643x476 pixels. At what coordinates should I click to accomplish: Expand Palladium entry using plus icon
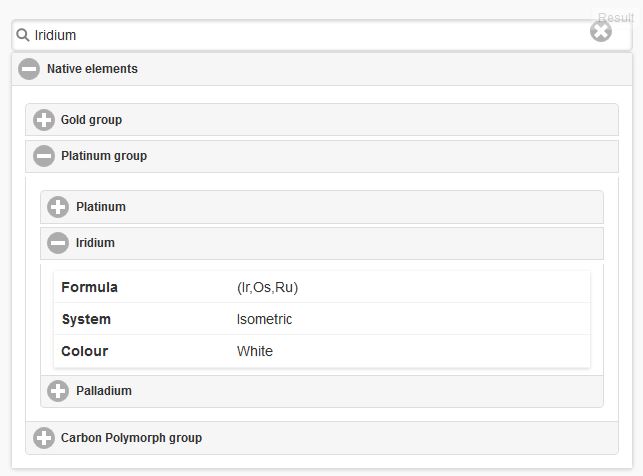tap(58, 391)
